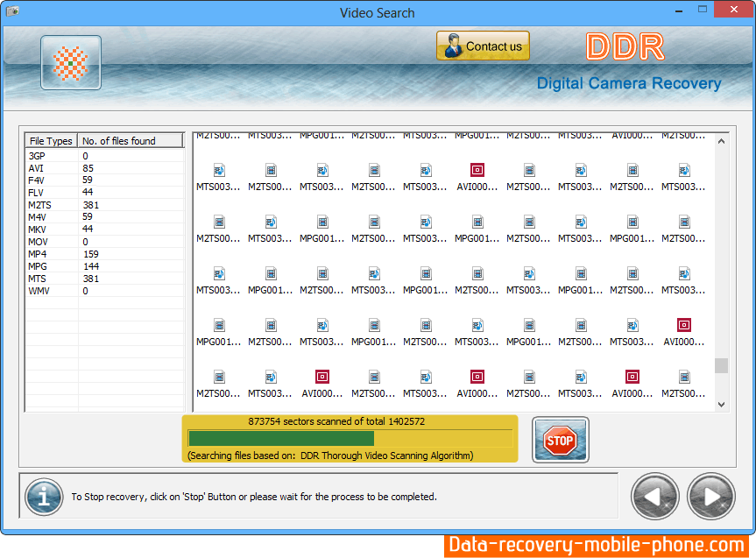Click scrollbar down arrow in file list
Viewport: 756px width, 558px height.
pyautogui.click(x=721, y=405)
